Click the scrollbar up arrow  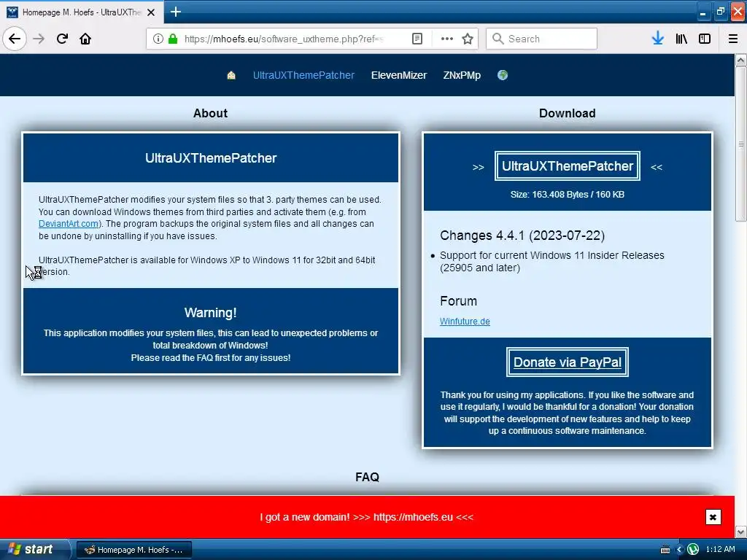pos(741,60)
